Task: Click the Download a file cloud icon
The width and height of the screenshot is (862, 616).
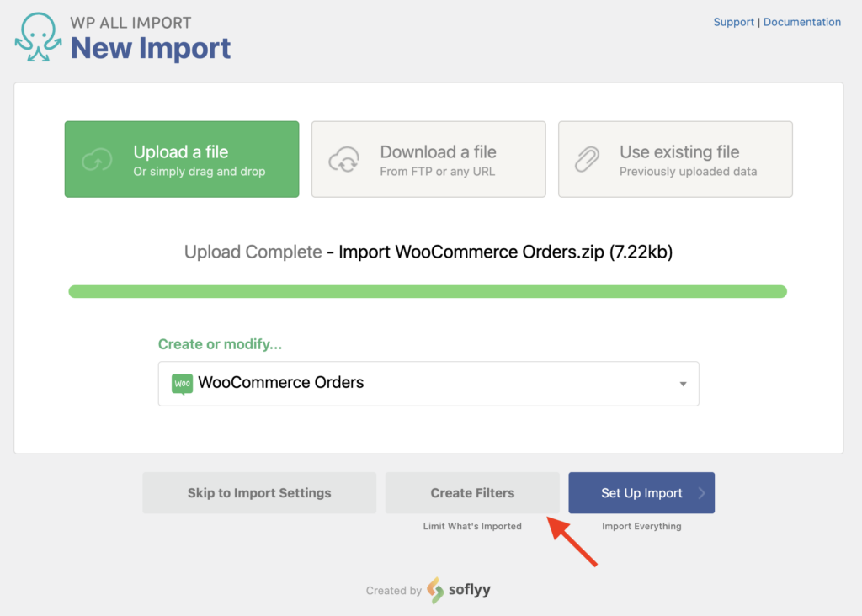Action: coord(346,158)
